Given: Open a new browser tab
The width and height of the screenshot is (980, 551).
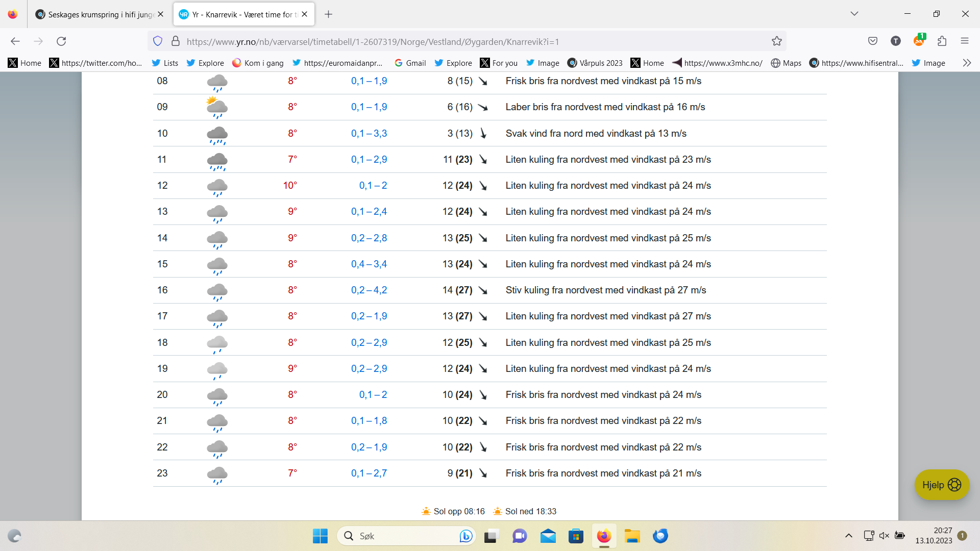Looking at the screenshot, I should coord(329,14).
